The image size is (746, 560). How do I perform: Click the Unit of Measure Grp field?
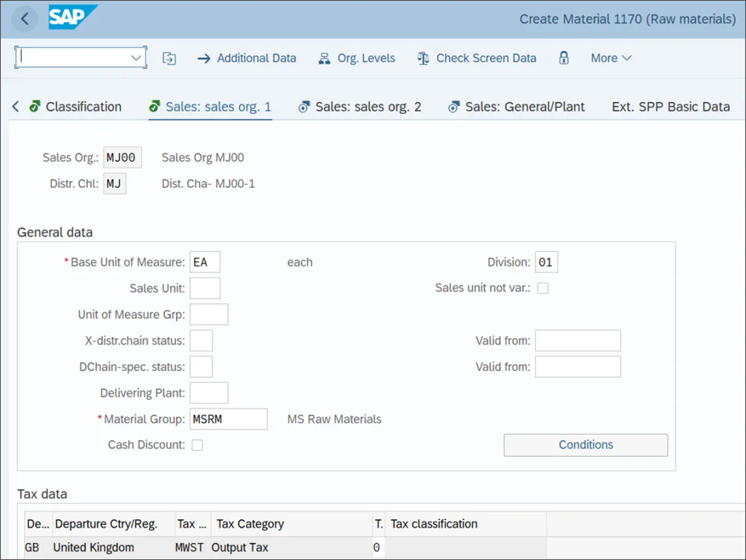(x=209, y=314)
